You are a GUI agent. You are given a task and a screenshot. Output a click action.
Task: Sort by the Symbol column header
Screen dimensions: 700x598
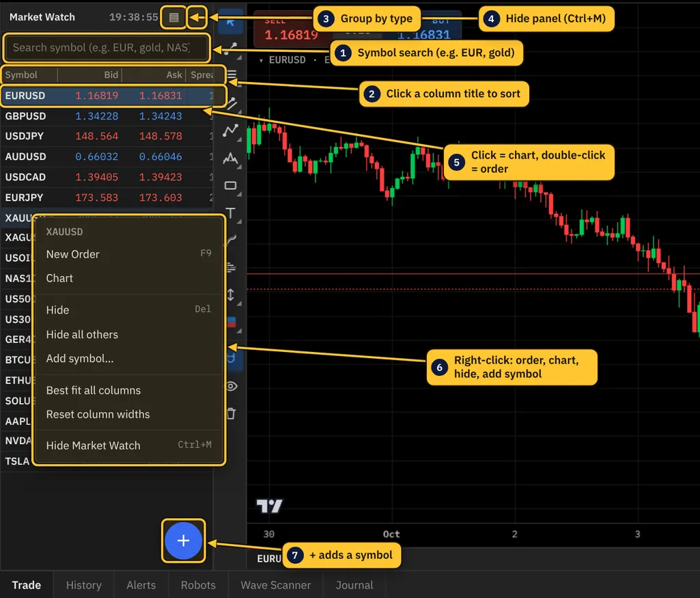click(29, 74)
